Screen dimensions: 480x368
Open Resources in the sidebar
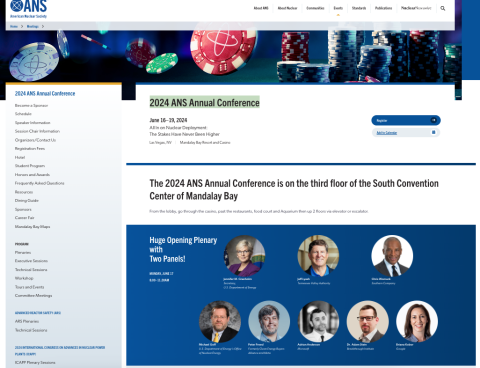click(x=24, y=192)
